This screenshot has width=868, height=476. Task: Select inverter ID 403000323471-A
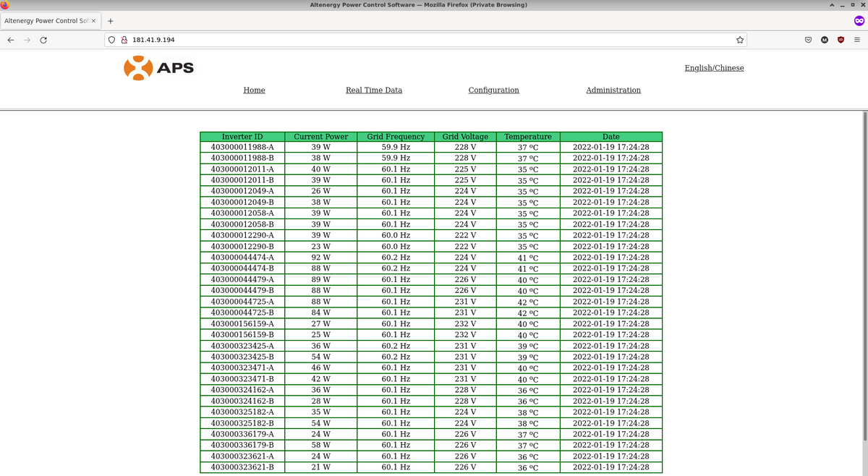point(242,367)
